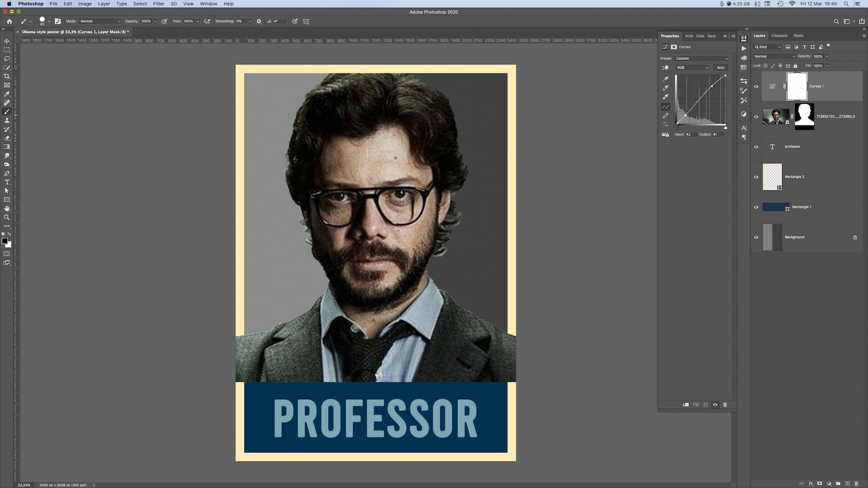Select the Lasso tool
This screenshot has width=868, height=488.
pos(7,59)
